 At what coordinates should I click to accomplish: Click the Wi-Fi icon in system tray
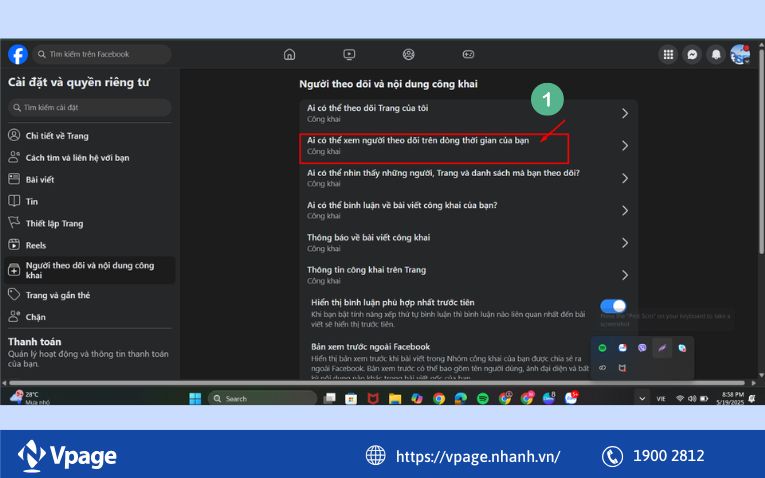(x=680, y=398)
